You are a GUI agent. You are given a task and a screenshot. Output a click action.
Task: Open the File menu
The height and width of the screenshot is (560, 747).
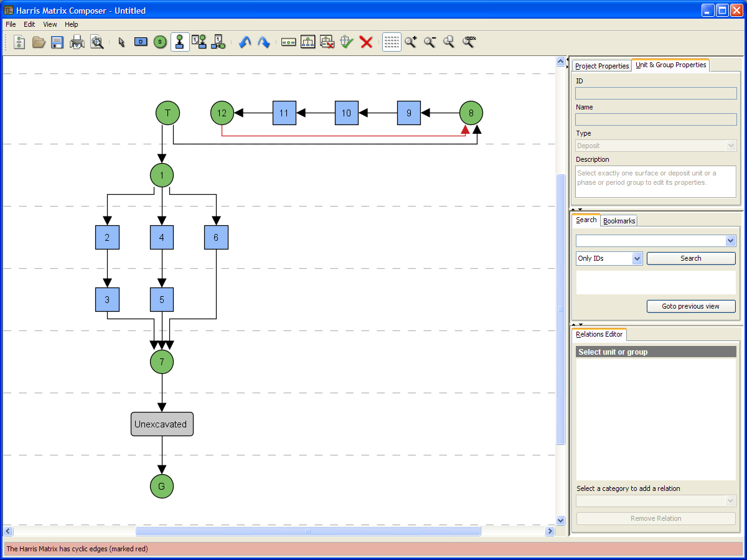(11, 24)
